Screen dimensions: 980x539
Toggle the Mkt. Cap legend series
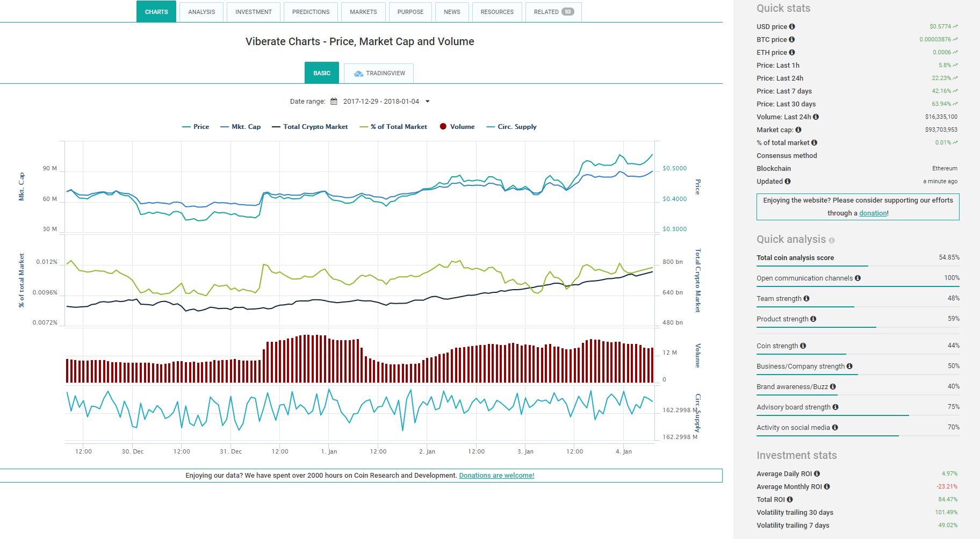(x=241, y=127)
